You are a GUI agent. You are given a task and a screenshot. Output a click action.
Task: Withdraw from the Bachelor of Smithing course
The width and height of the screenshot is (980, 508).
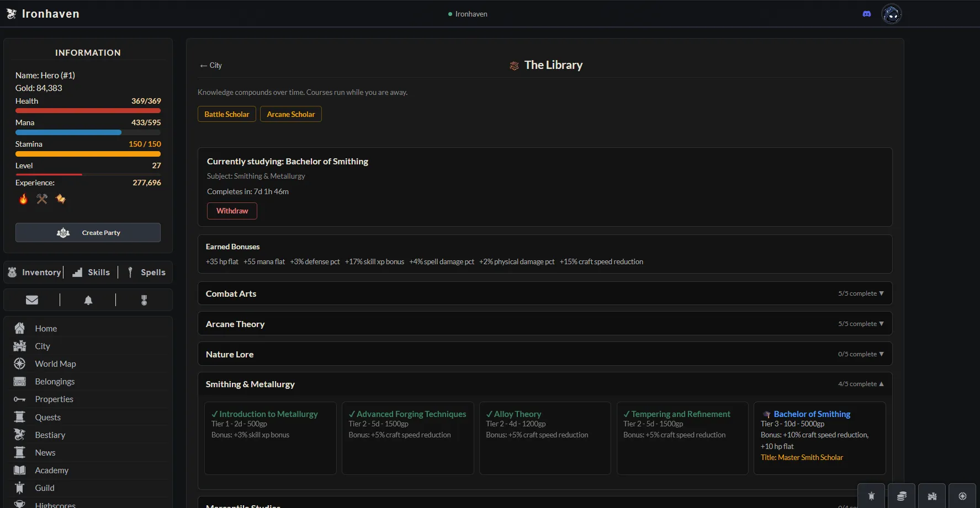(232, 211)
